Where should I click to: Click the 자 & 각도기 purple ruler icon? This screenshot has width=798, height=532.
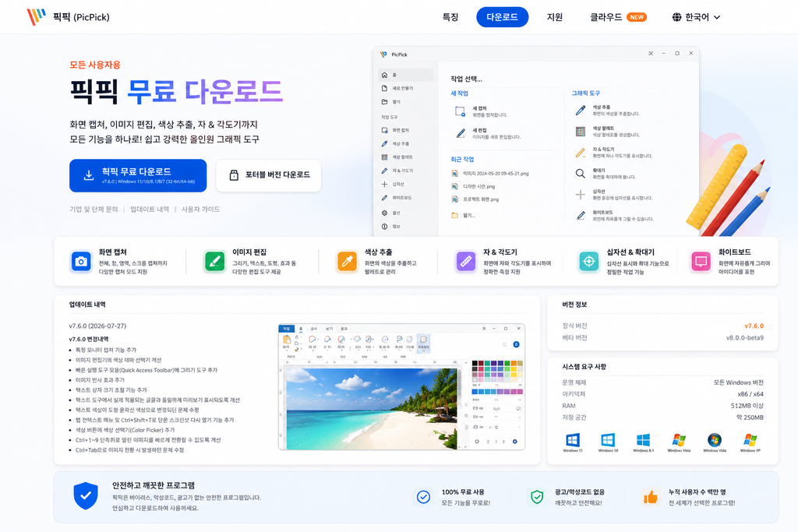tap(466, 262)
